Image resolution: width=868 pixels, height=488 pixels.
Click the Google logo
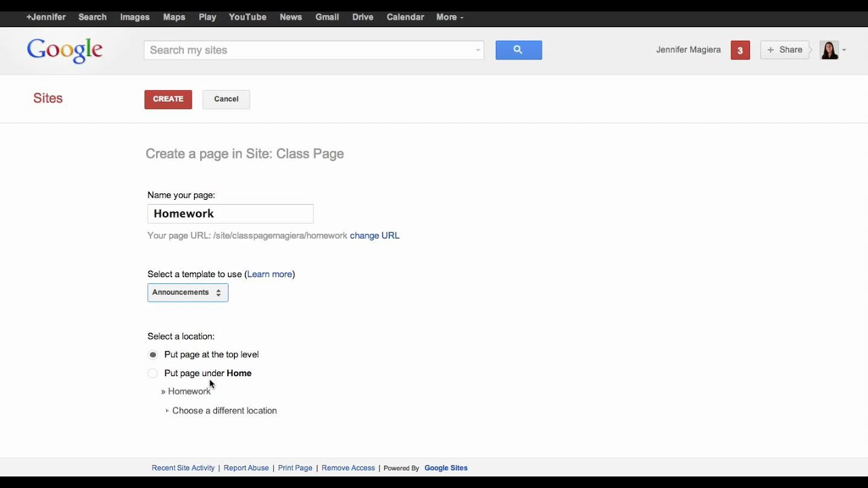coord(65,51)
